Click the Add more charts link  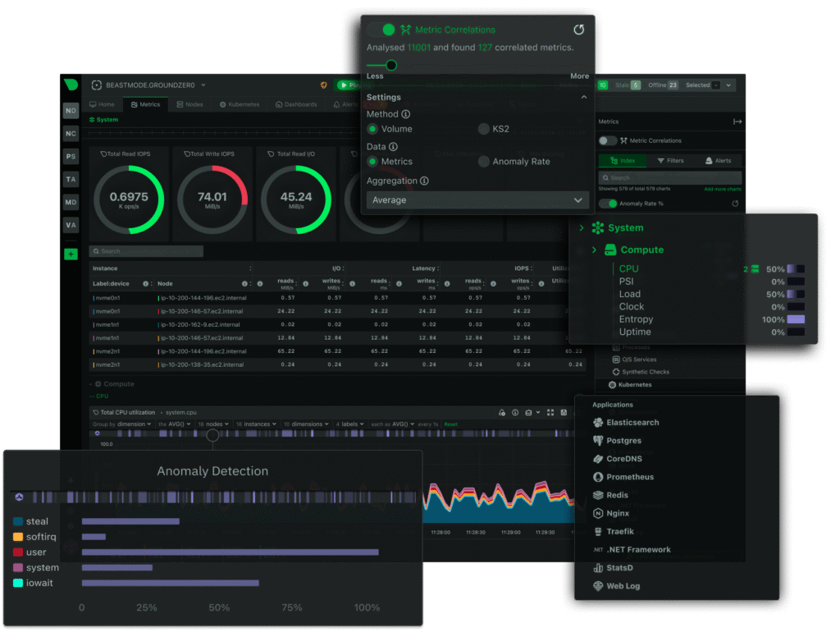723,189
